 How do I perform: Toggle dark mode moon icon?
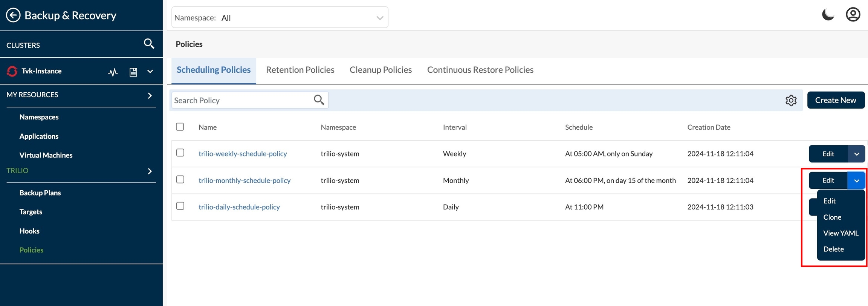[828, 15]
